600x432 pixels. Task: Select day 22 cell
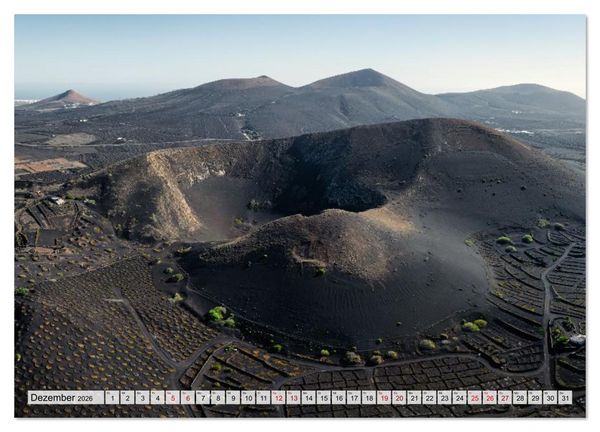pos(429,398)
